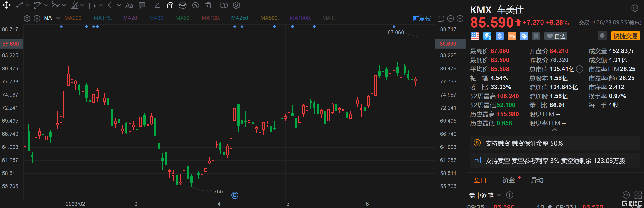Click the MA60 indicator label

coord(183,18)
